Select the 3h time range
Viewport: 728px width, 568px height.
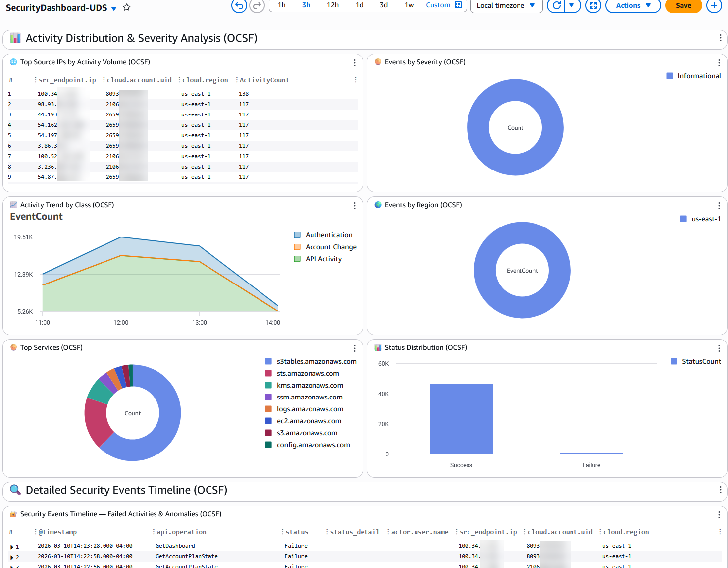pos(306,5)
